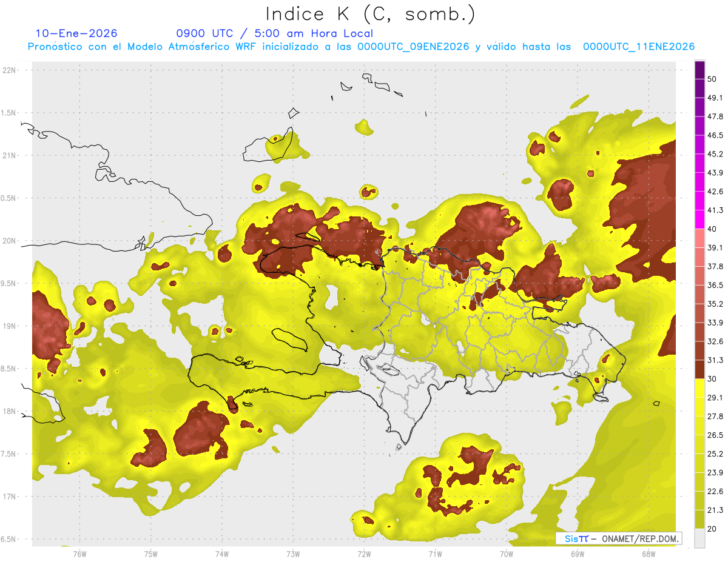Select the '10-Ene-2026' date text
Viewport: 728px width, 562px height.
[x=76, y=33]
